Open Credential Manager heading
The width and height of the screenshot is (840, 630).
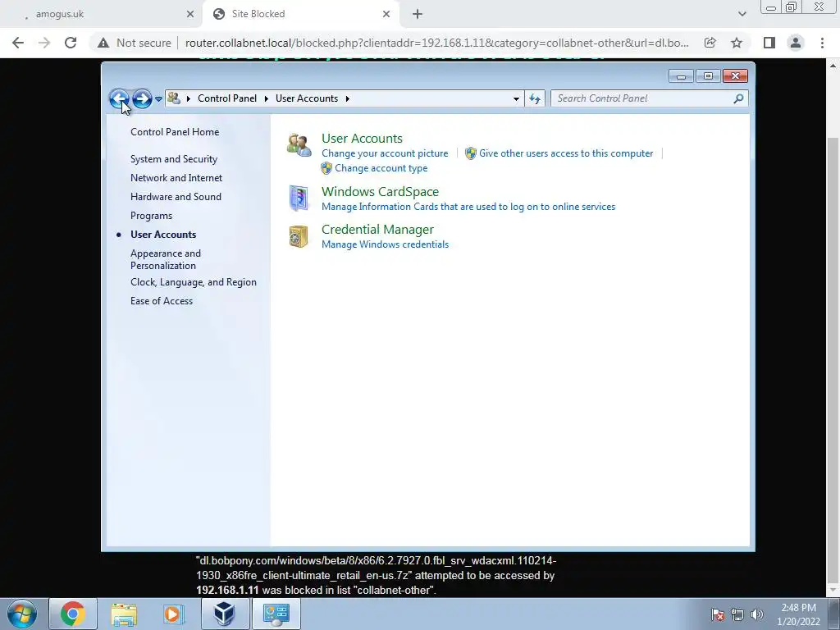pyautogui.click(x=377, y=230)
